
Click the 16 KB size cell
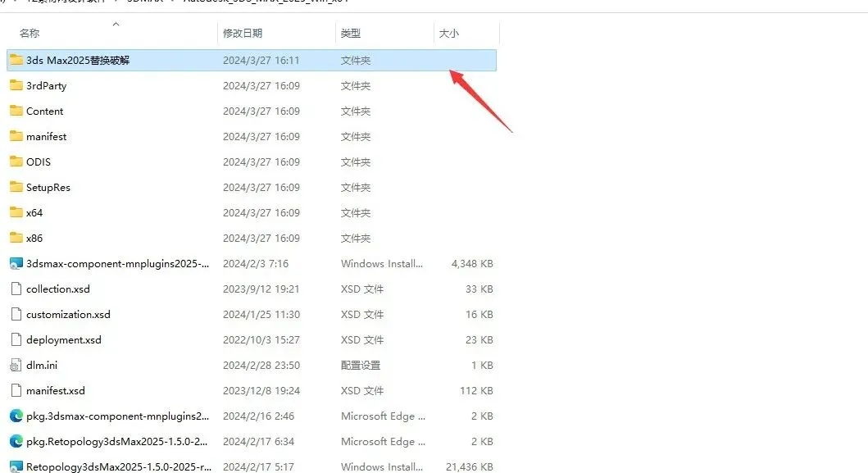479,315
